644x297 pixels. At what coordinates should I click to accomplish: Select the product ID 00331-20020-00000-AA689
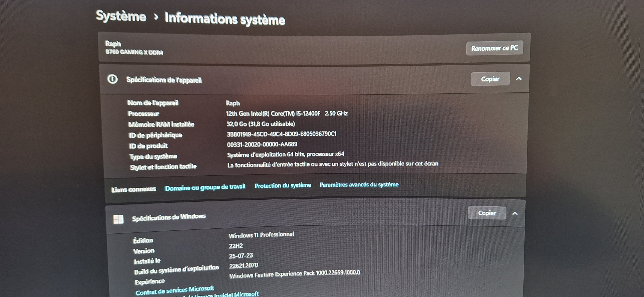(x=262, y=144)
